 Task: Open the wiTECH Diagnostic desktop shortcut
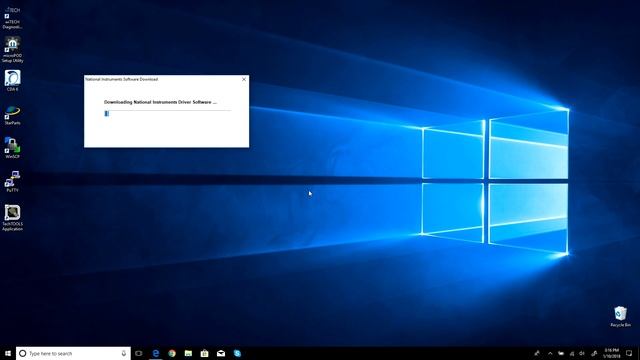[x=12, y=17]
